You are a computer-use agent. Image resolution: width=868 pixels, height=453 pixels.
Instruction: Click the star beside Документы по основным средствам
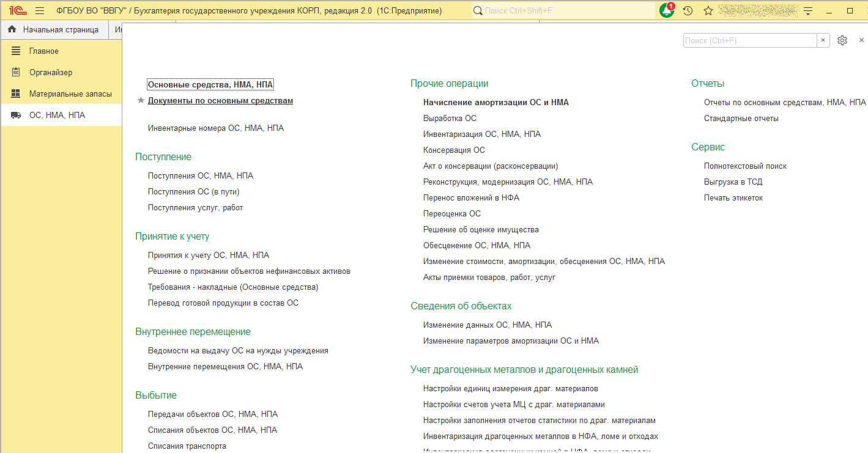coord(141,101)
